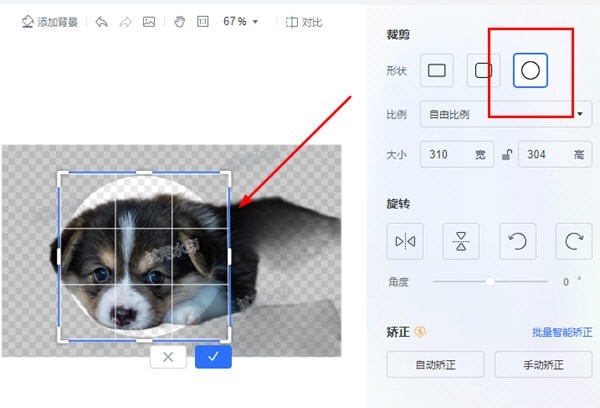
Task: Click the crop box bottom-right corner handle
Action: [226, 337]
